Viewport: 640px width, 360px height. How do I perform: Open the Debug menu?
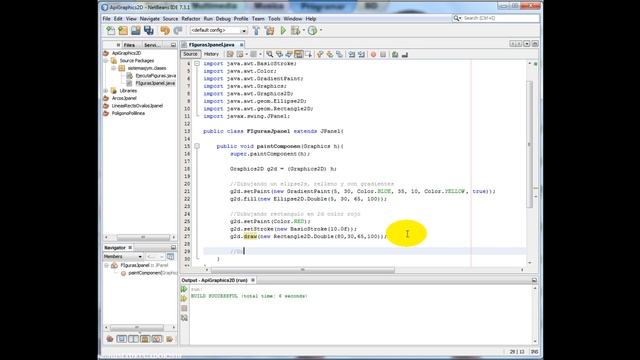(x=223, y=19)
